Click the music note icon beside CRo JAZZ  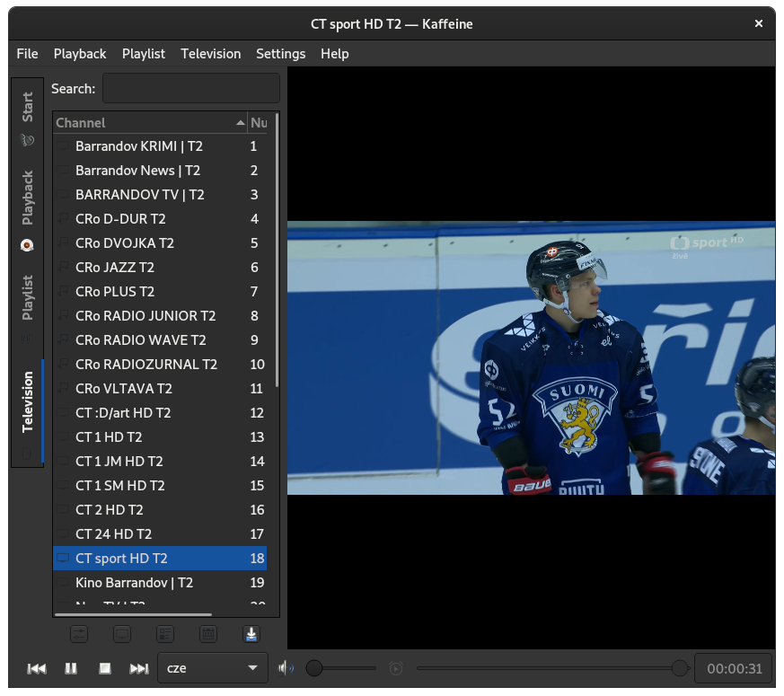tap(63, 268)
